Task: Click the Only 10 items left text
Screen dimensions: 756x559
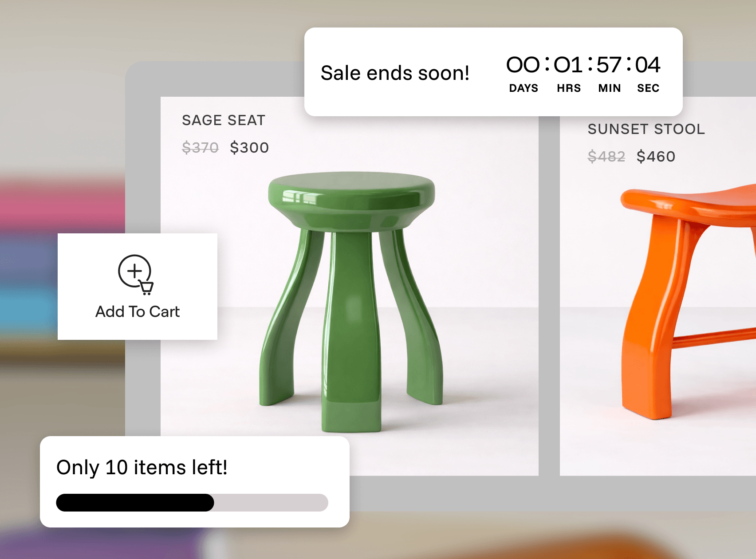Action: [x=142, y=468]
